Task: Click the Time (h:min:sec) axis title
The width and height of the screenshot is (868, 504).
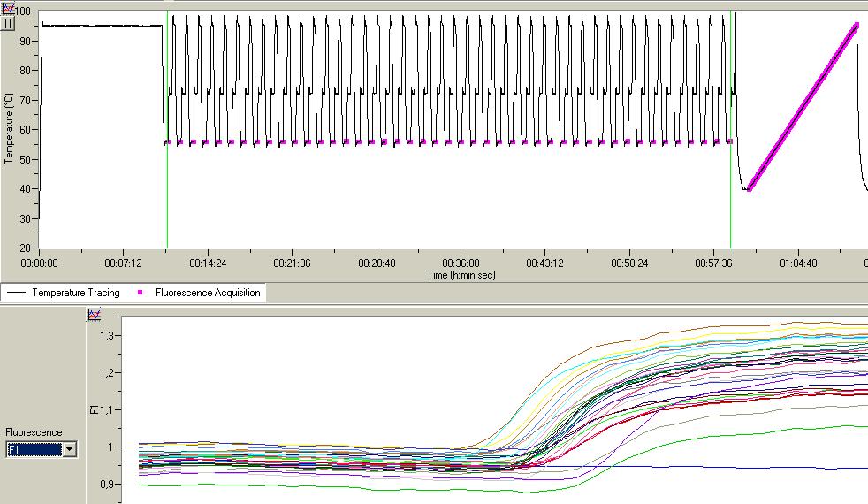Action: [x=461, y=275]
